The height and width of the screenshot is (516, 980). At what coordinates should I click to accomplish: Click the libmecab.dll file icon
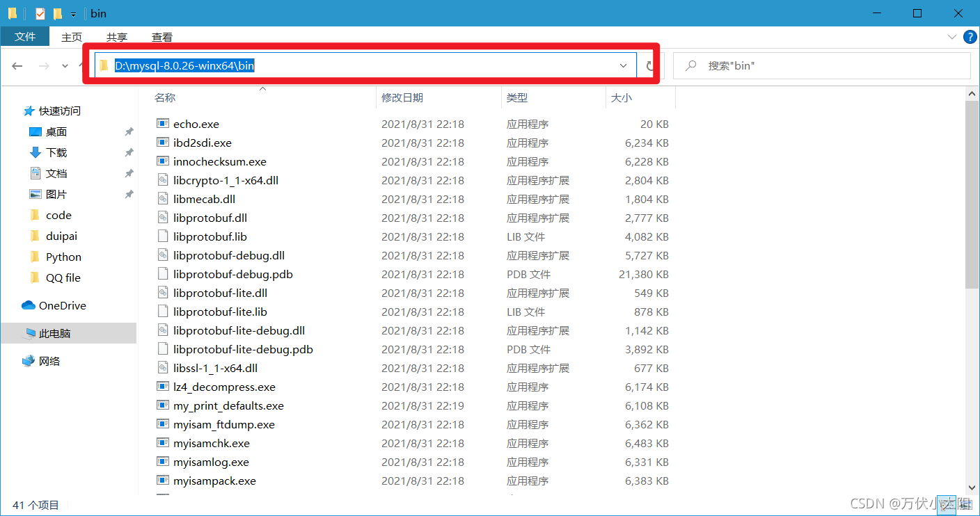point(163,199)
